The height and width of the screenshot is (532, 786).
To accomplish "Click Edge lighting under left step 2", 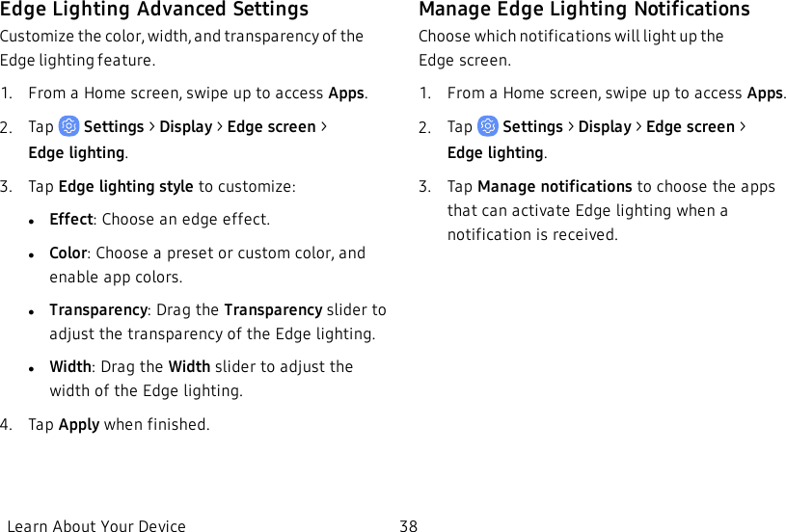I will point(76,153).
